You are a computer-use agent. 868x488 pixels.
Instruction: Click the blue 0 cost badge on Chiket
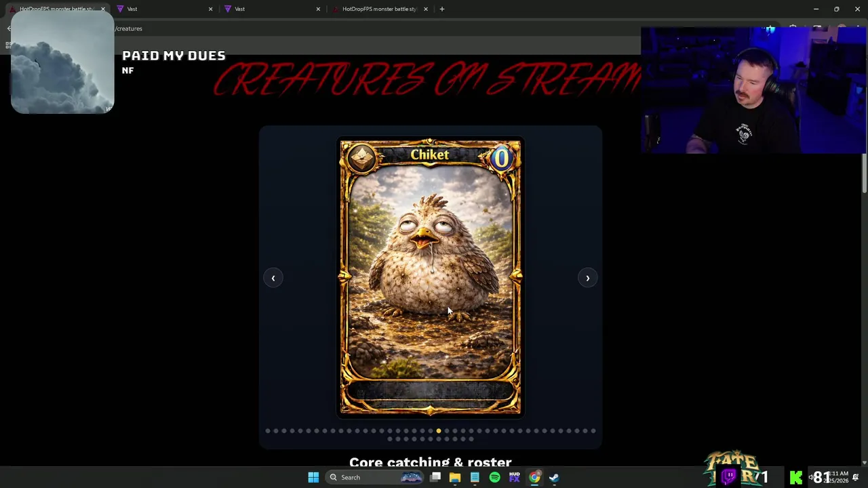click(x=501, y=158)
